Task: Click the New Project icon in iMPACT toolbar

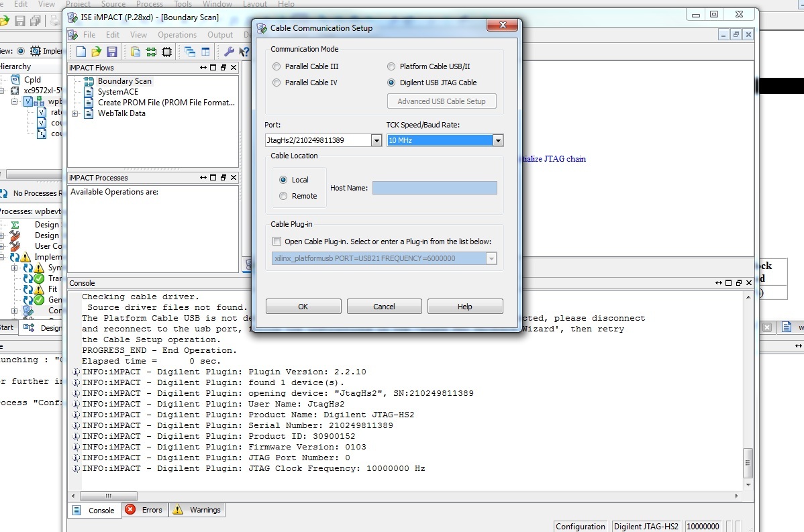Action: [x=81, y=51]
